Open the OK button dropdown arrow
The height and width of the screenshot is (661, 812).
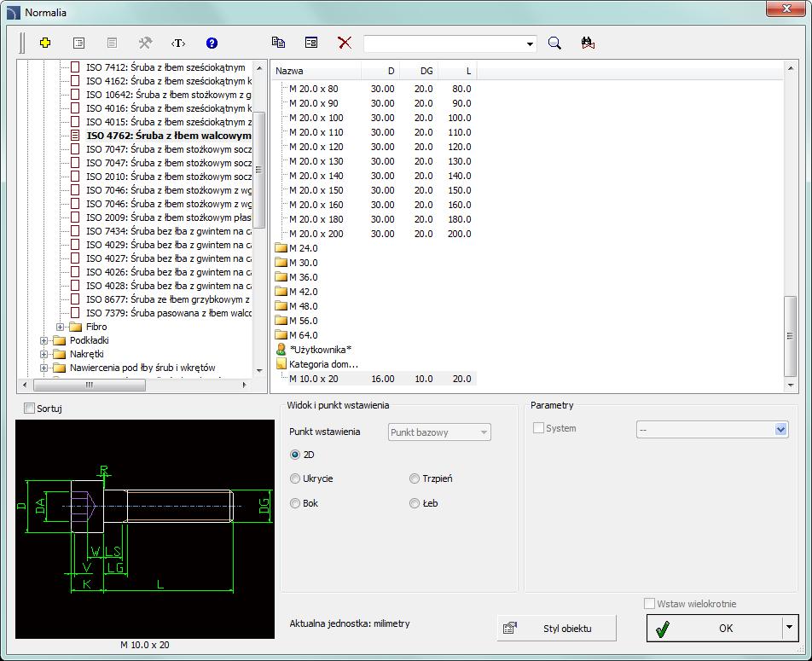(789, 628)
